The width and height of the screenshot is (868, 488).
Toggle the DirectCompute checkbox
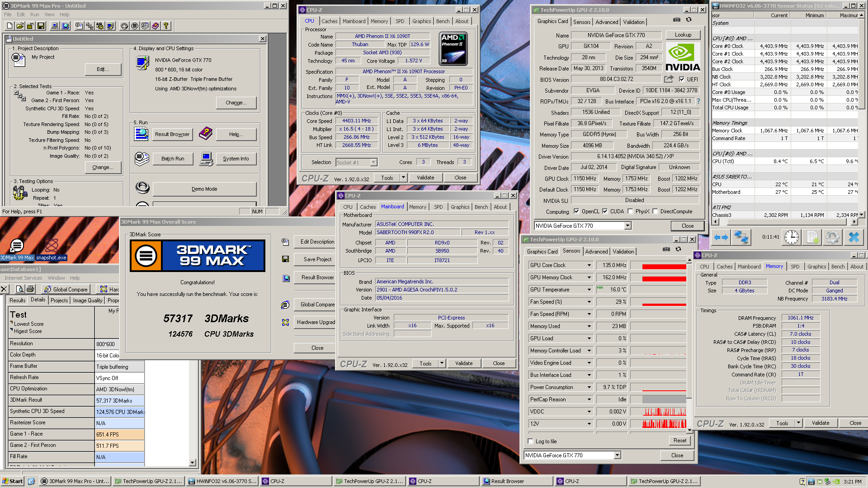(655, 211)
